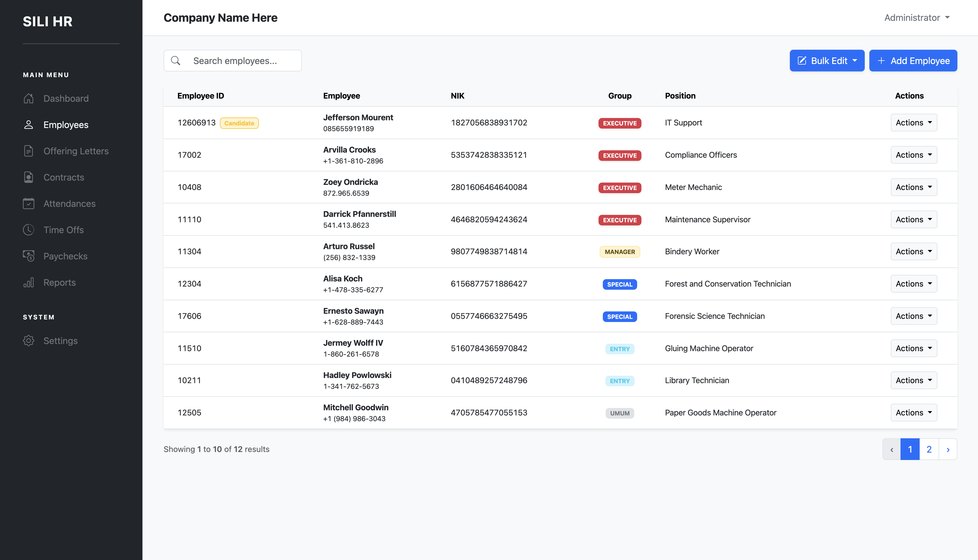
Task: Click the SILI HR logo link
Action: click(47, 21)
